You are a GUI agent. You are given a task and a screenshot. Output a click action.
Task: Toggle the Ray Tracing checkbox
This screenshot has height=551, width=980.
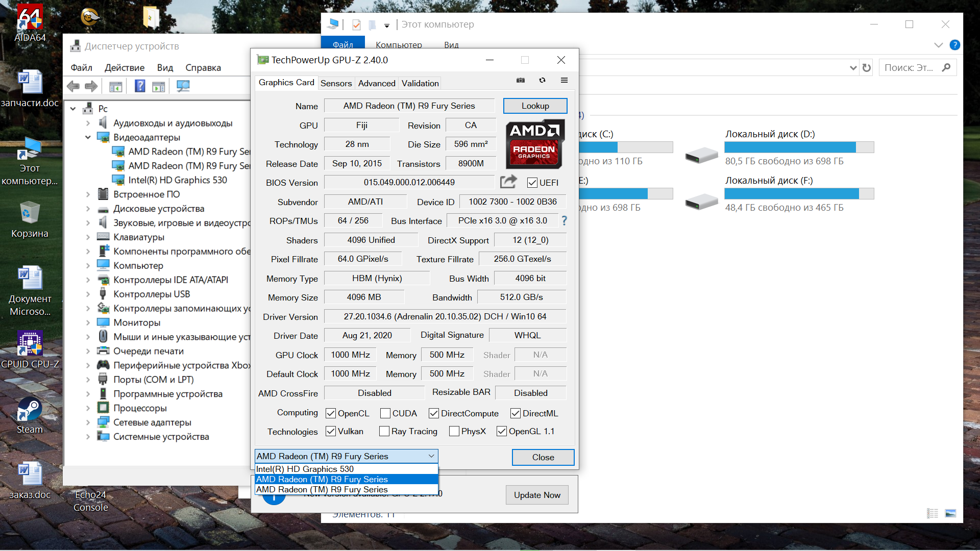(x=384, y=432)
